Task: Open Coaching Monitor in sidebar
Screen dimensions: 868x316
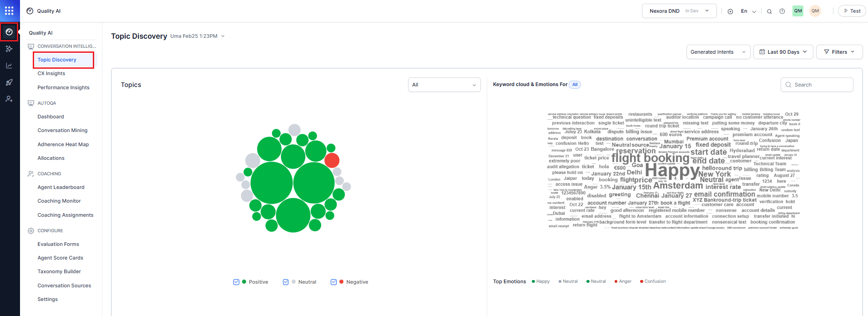Action: (59, 201)
